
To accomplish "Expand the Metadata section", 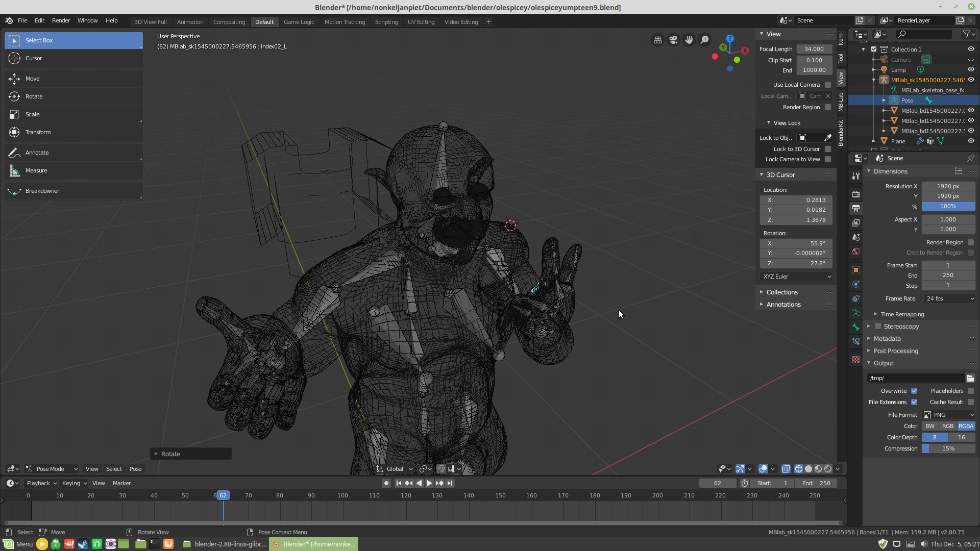I will coord(887,339).
